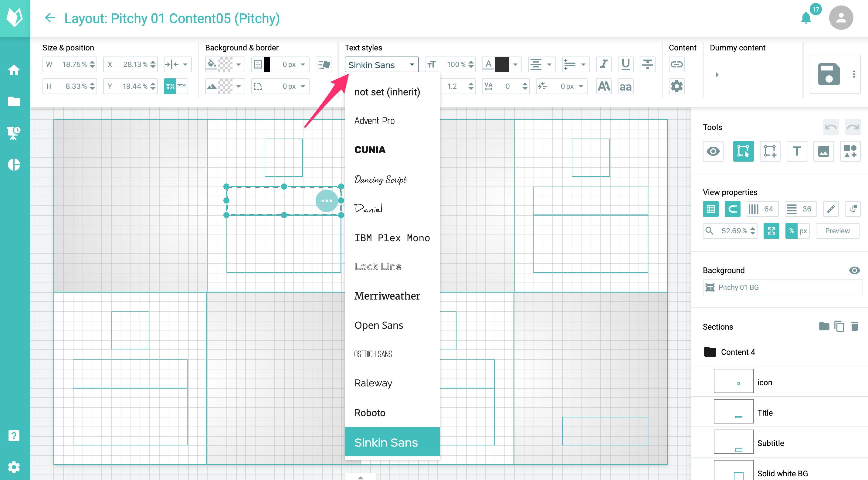Open the help question mark icon
Image resolution: width=868 pixels, height=480 pixels.
click(x=14, y=435)
